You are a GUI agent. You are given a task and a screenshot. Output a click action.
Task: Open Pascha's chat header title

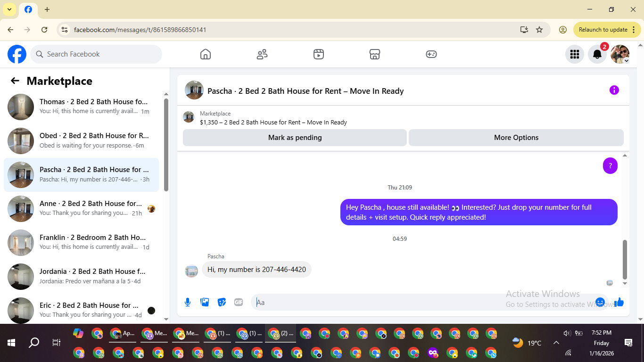click(305, 91)
